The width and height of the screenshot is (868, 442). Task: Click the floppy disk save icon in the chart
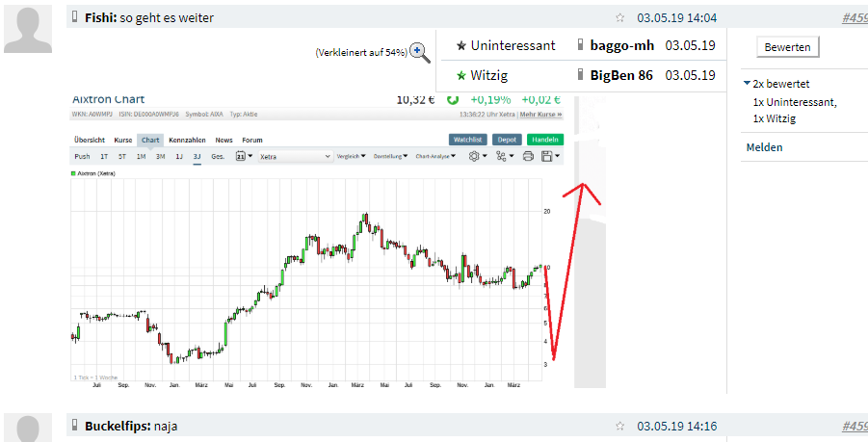click(x=547, y=157)
